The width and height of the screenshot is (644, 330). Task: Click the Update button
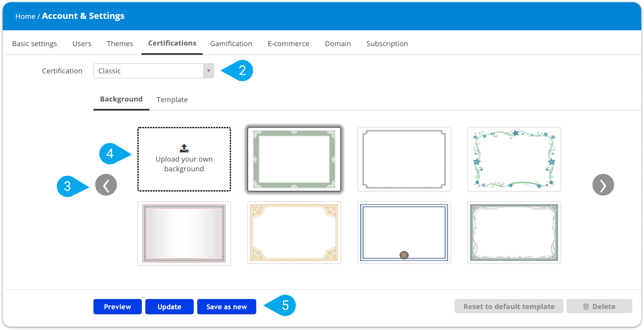coord(169,307)
